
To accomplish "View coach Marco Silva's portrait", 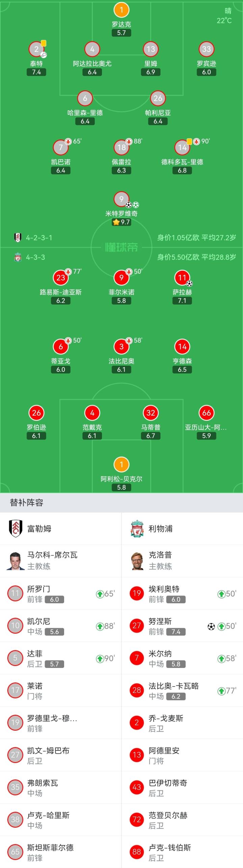I will (15, 561).
